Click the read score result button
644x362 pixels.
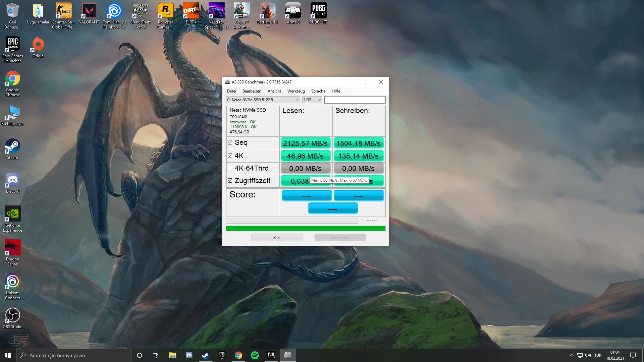coord(307,195)
